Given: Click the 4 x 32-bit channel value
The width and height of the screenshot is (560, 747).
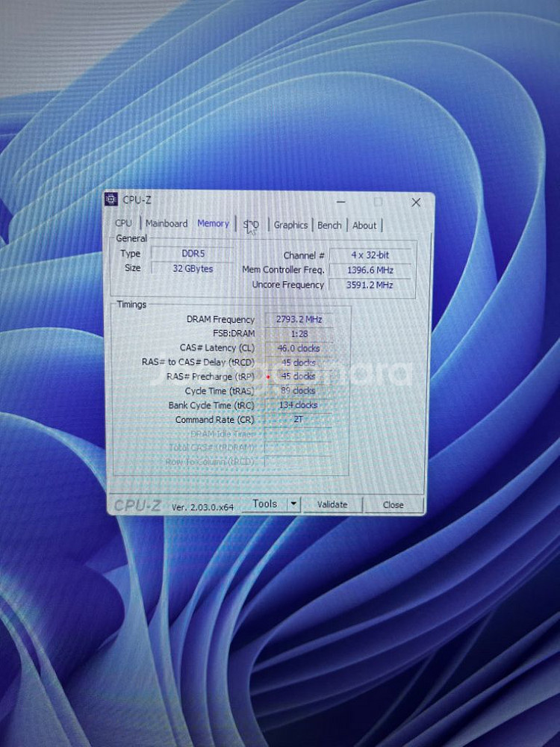Looking at the screenshot, I should tap(370, 255).
